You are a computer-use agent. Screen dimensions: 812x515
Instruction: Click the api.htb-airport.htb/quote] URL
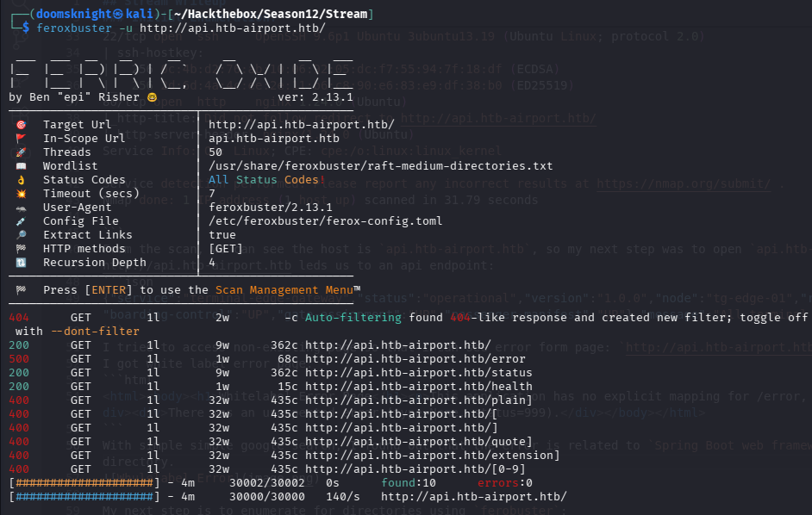coord(418,442)
